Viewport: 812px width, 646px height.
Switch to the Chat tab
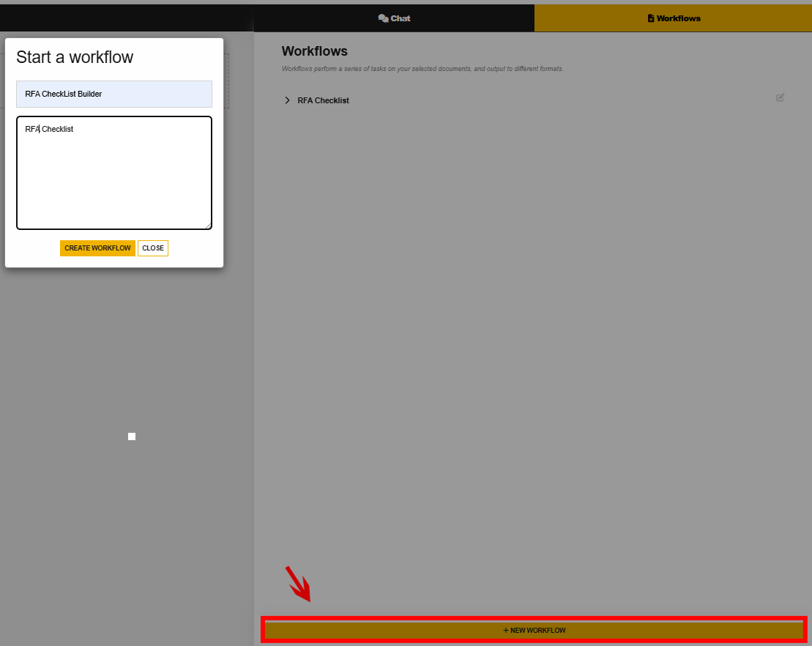click(394, 18)
